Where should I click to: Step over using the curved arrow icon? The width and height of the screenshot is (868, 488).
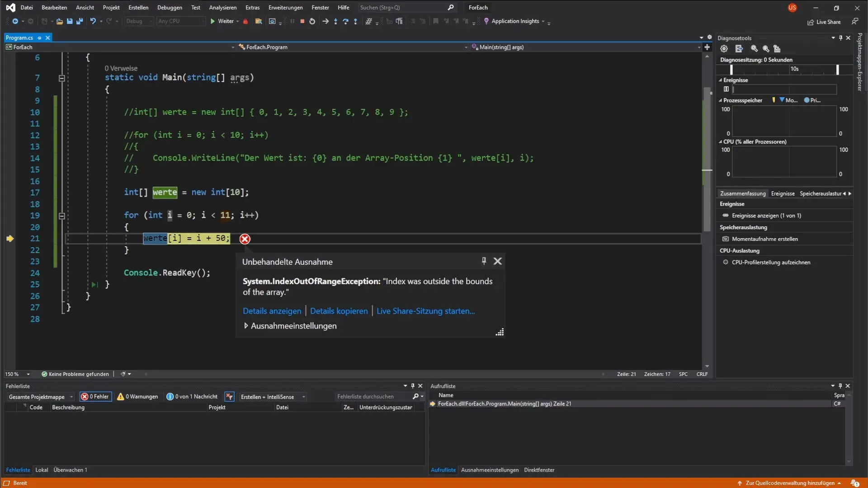tap(345, 21)
